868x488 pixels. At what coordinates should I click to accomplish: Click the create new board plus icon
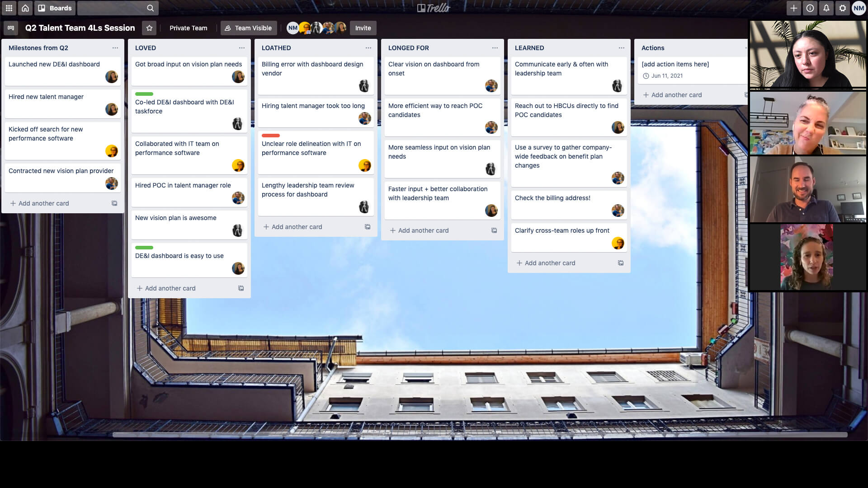[x=793, y=8]
